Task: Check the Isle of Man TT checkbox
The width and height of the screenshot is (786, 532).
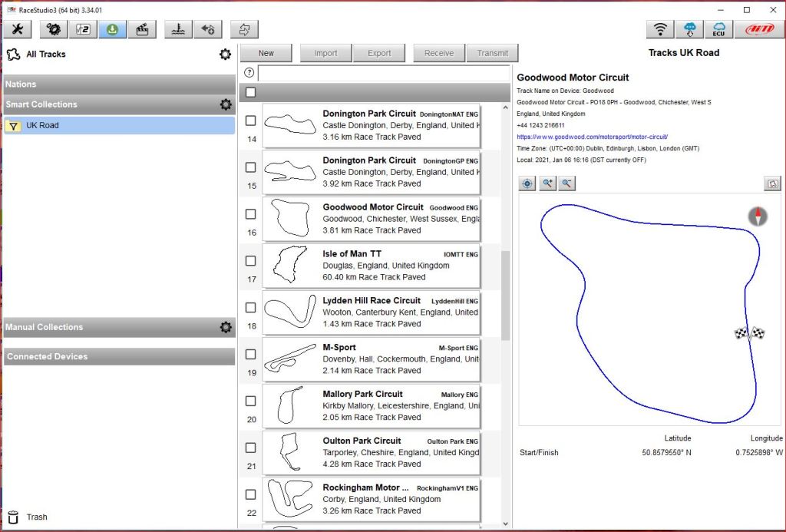Action: pos(251,261)
